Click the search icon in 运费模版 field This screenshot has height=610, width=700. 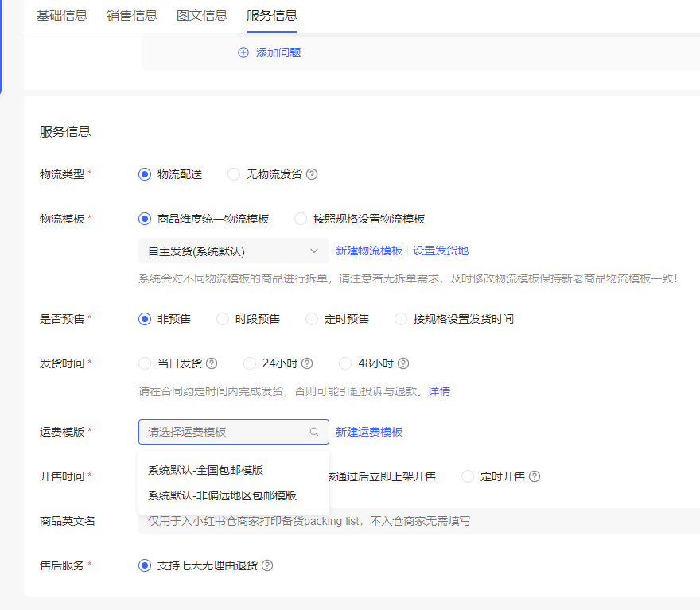click(x=314, y=432)
